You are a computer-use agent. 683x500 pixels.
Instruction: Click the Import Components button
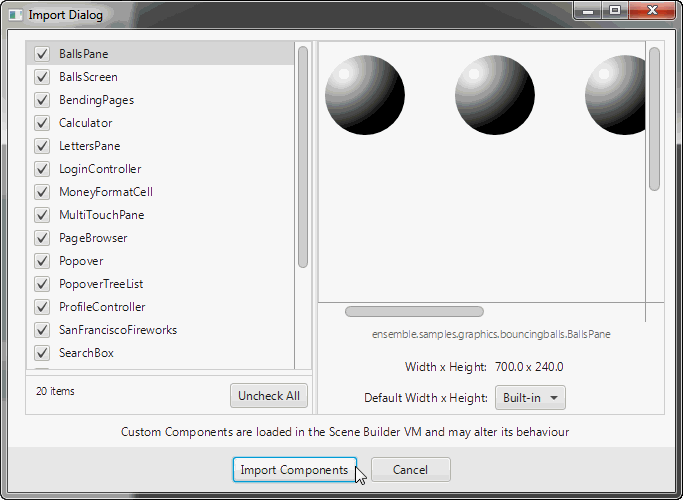(x=295, y=470)
